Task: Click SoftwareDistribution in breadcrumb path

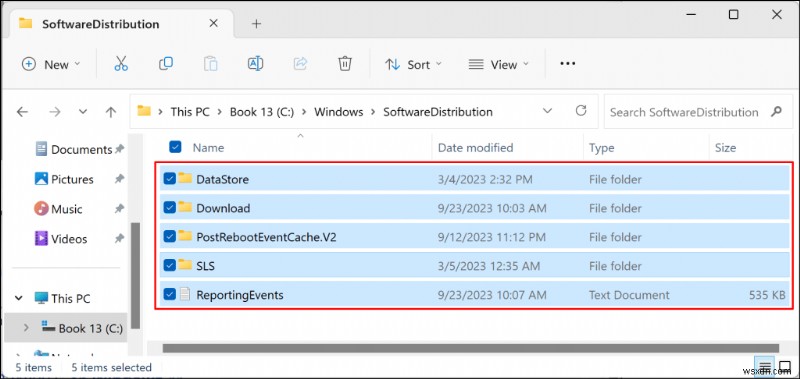Action: pyautogui.click(x=438, y=112)
